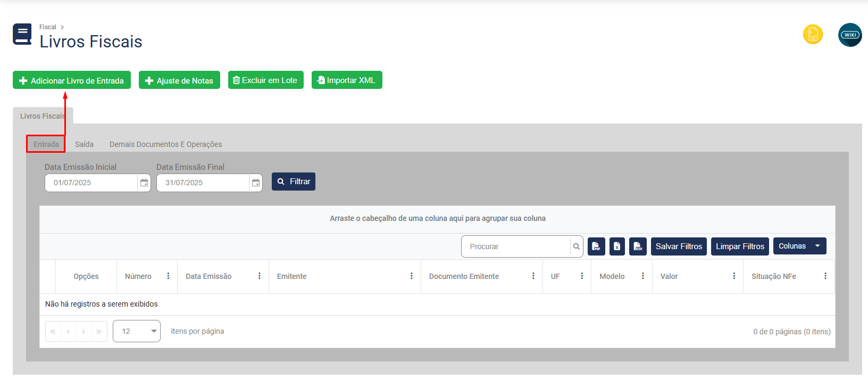Focus the Data Emissão Inicial date field

pyautogui.click(x=91, y=183)
